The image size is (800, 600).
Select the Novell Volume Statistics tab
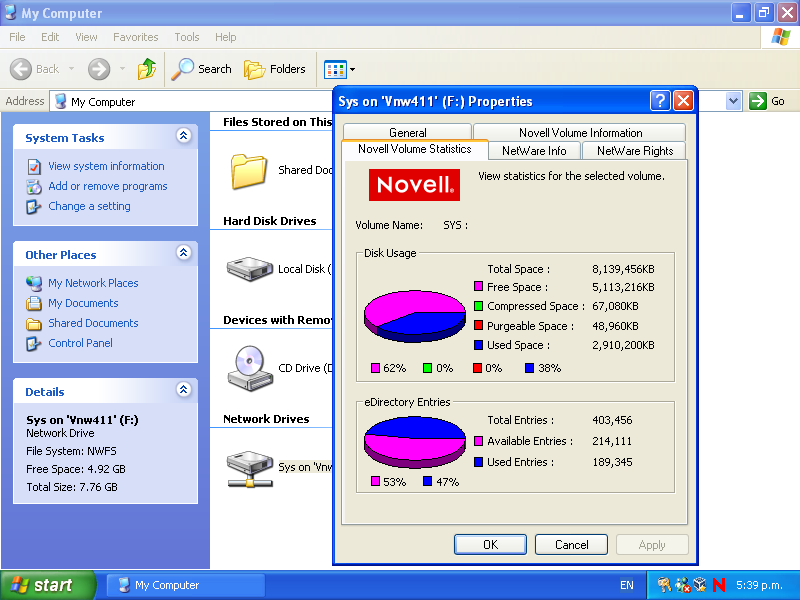pyautogui.click(x=415, y=149)
